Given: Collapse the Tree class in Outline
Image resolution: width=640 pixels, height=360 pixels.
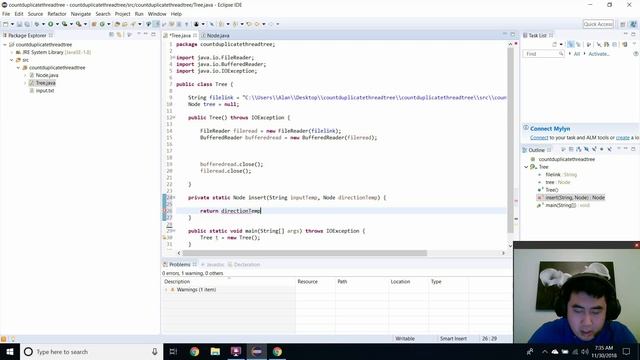Looking at the screenshot, I should [526, 167].
